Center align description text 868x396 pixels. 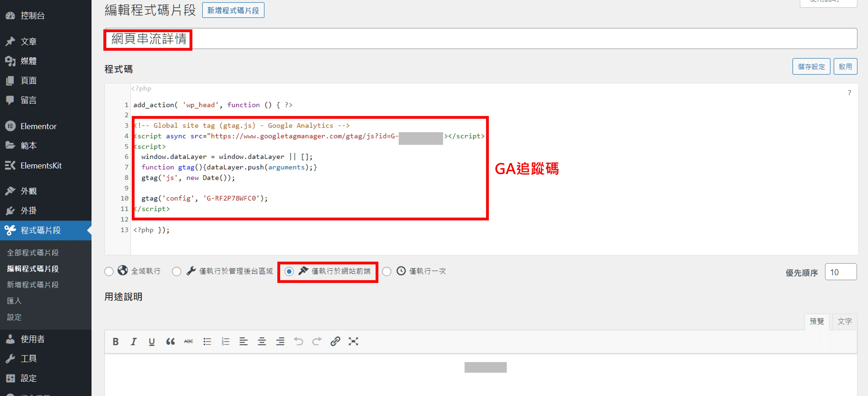(262, 341)
